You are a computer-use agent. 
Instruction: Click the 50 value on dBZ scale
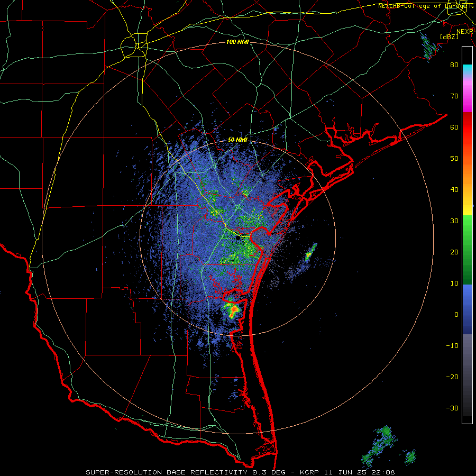coord(454,159)
